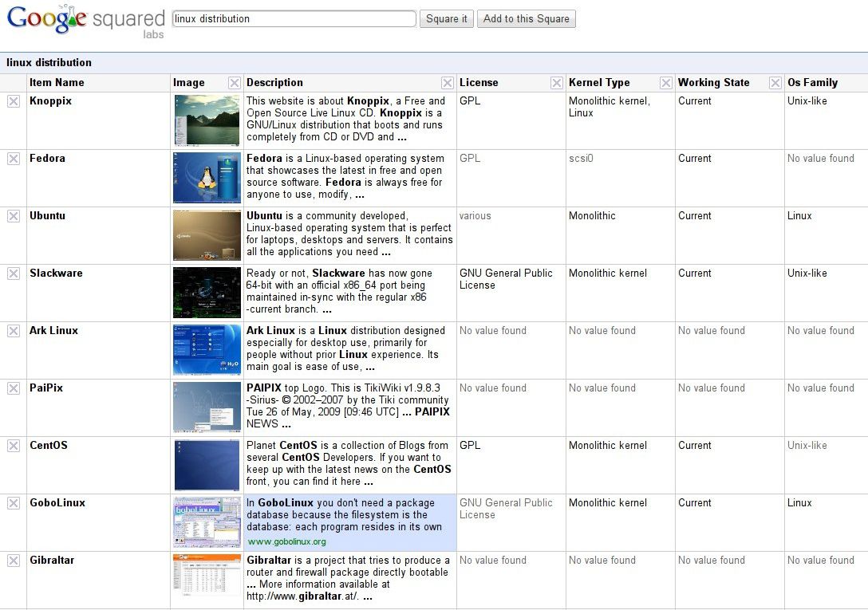Remove the Ubuntu row with its X icon
The width and height of the screenshot is (868, 610).
pyautogui.click(x=14, y=216)
